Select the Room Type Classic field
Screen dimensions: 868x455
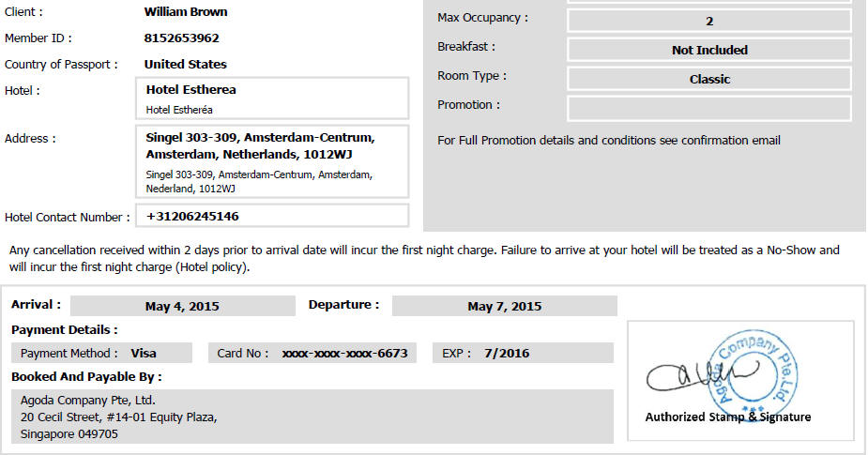tap(709, 79)
